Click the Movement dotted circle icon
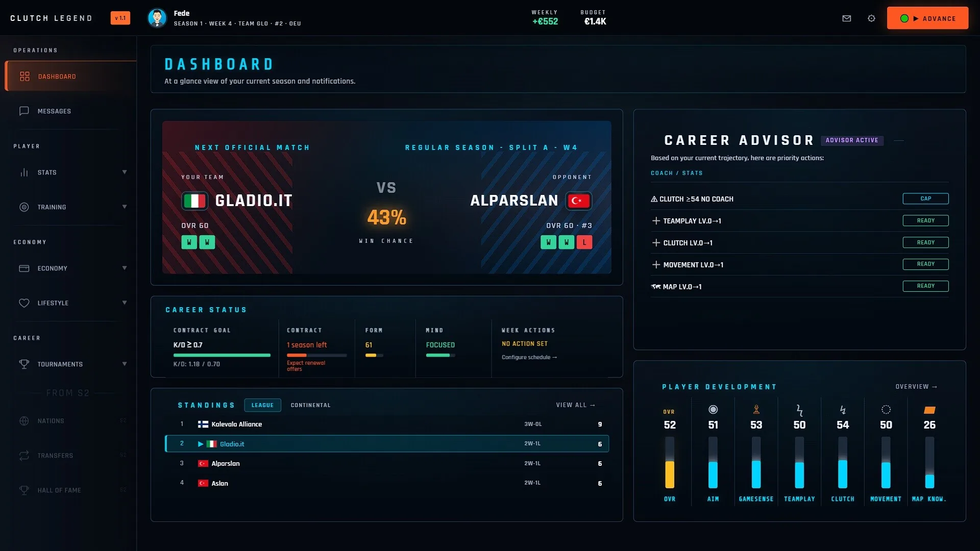This screenshot has height=551, width=980. point(886,409)
